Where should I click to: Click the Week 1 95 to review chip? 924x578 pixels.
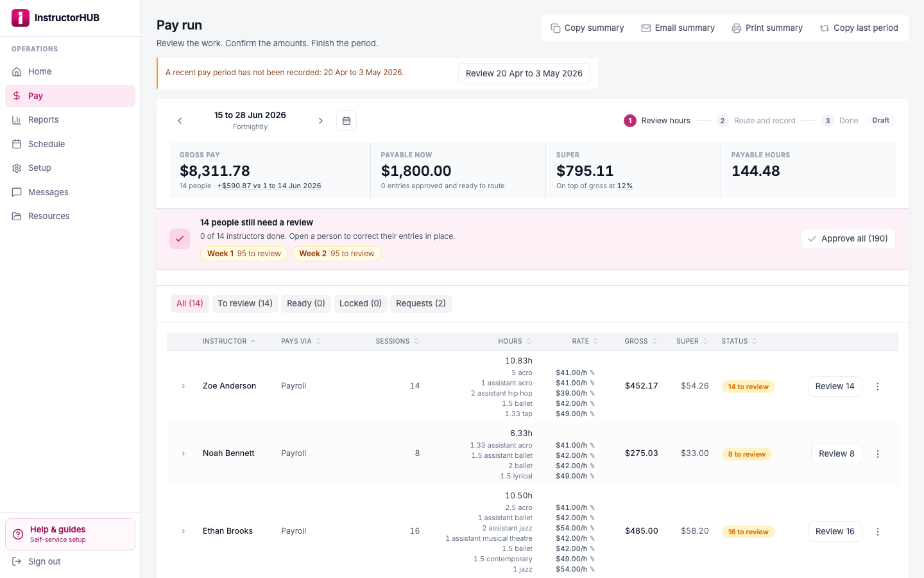pos(244,254)
